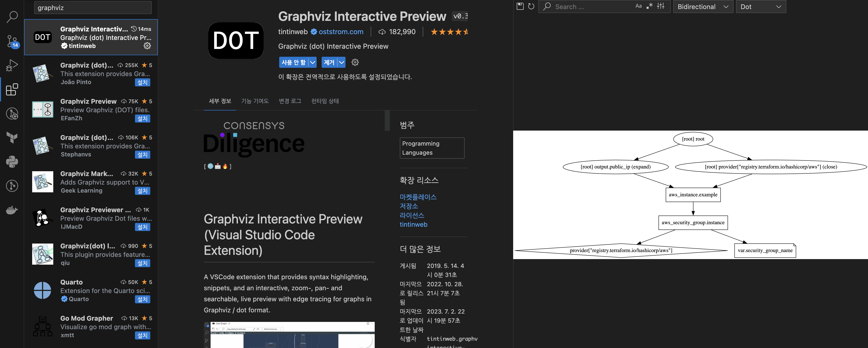Click the reload preview icon
The width and height of the screenshot is (868, 348).
tap(531, 6)
